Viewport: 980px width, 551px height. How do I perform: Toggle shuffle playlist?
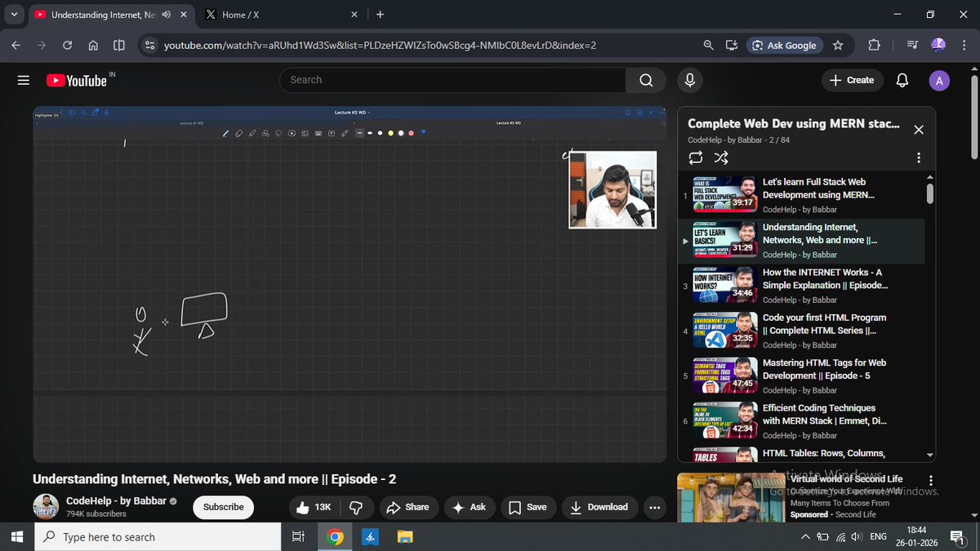click(721, 158)
